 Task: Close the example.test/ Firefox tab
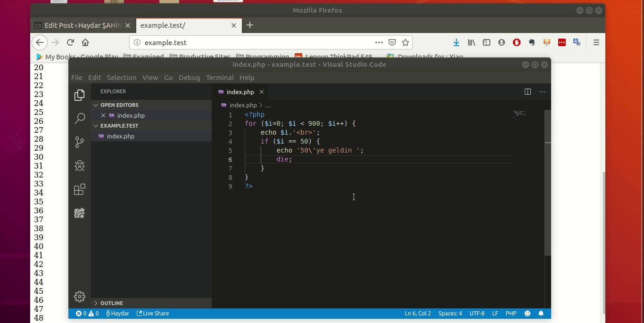(x=234, y=25)
